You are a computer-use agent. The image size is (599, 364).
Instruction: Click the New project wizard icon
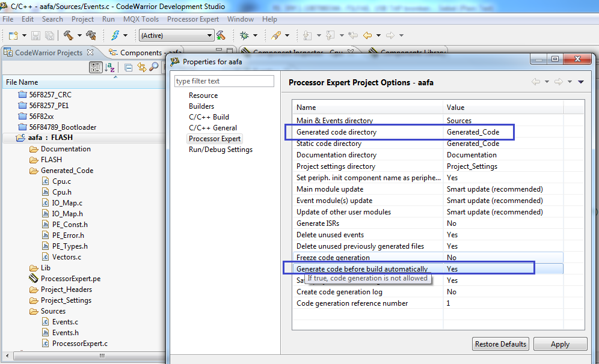pos(13,35)
